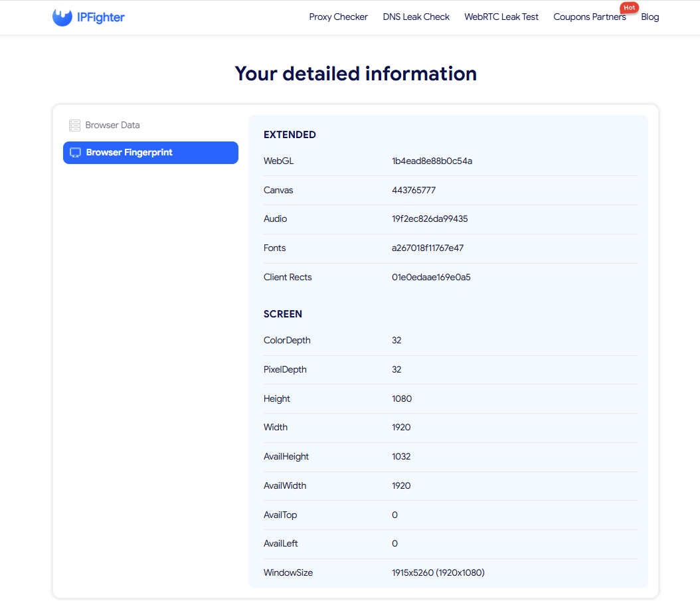Click the Height label

coord(277,398)
